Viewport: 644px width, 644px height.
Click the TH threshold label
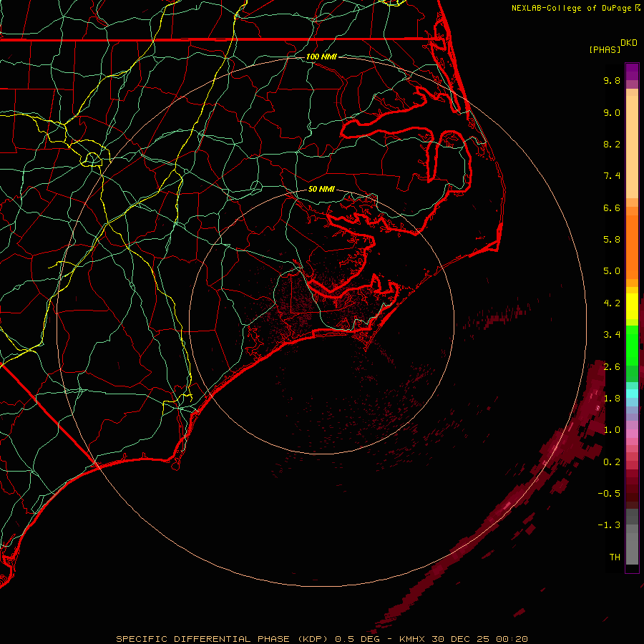point(615,557)
